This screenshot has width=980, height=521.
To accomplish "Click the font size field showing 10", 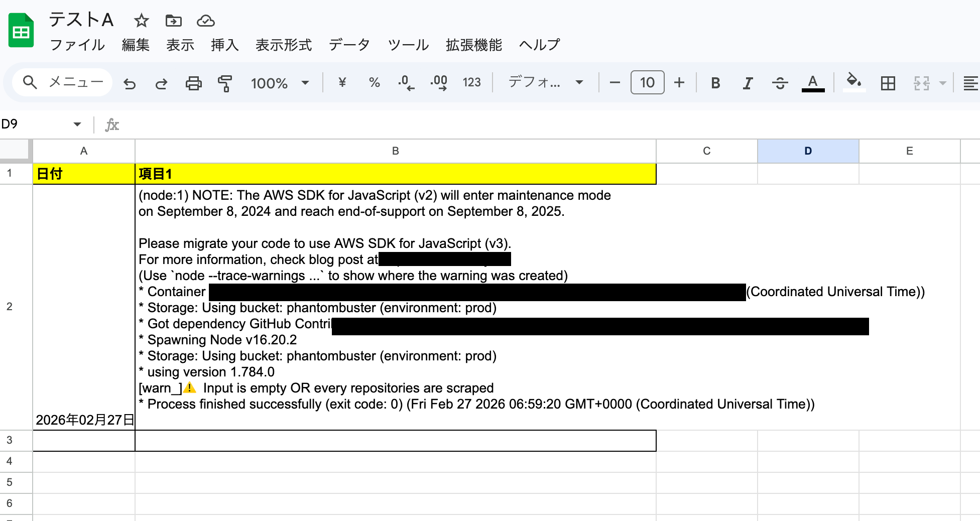I will click(647, 82).
